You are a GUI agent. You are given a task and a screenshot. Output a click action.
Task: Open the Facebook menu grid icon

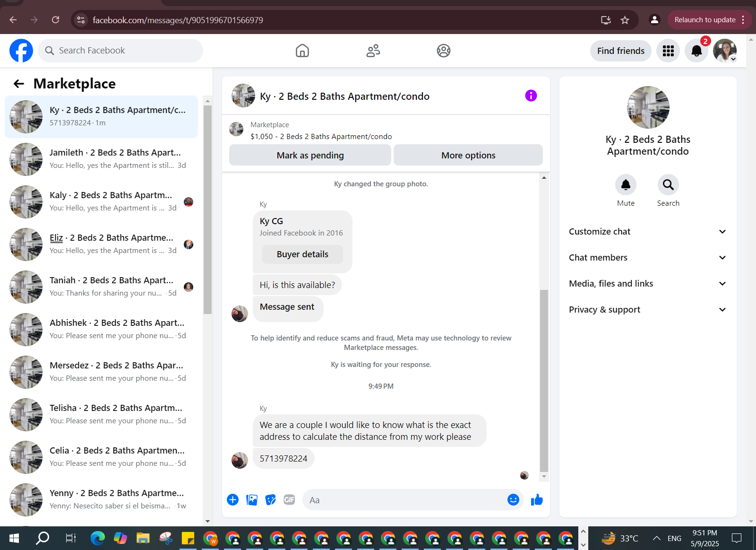668,51
